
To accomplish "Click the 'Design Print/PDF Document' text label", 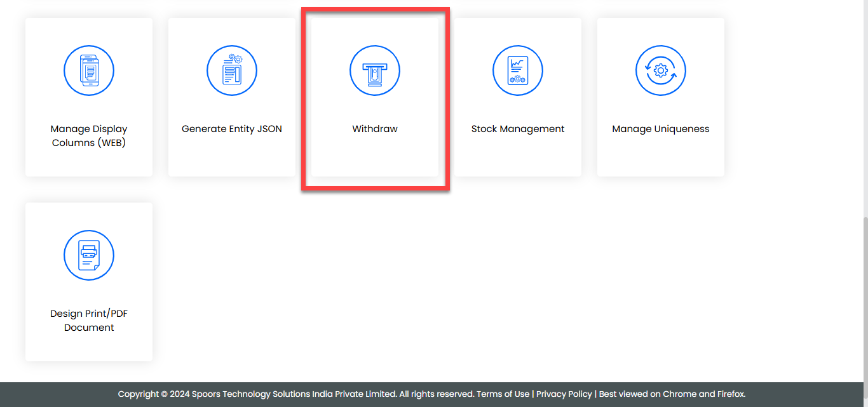I will coord(89,321).
